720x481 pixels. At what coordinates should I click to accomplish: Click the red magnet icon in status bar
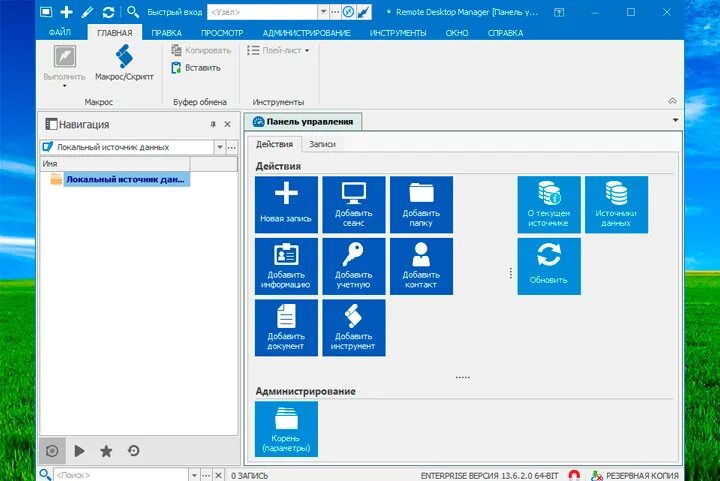click(574, 475)
